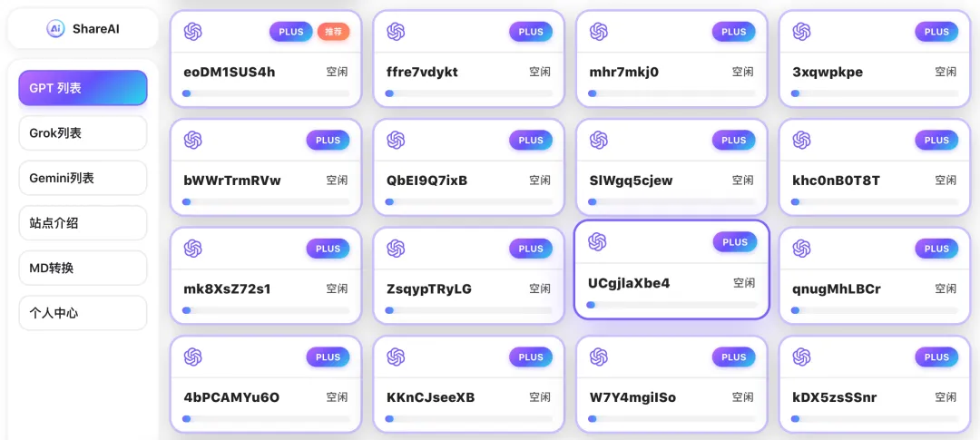Screen dimensions: 980x440
Task: Open the 个人中心 page
Action: (83, 313)
